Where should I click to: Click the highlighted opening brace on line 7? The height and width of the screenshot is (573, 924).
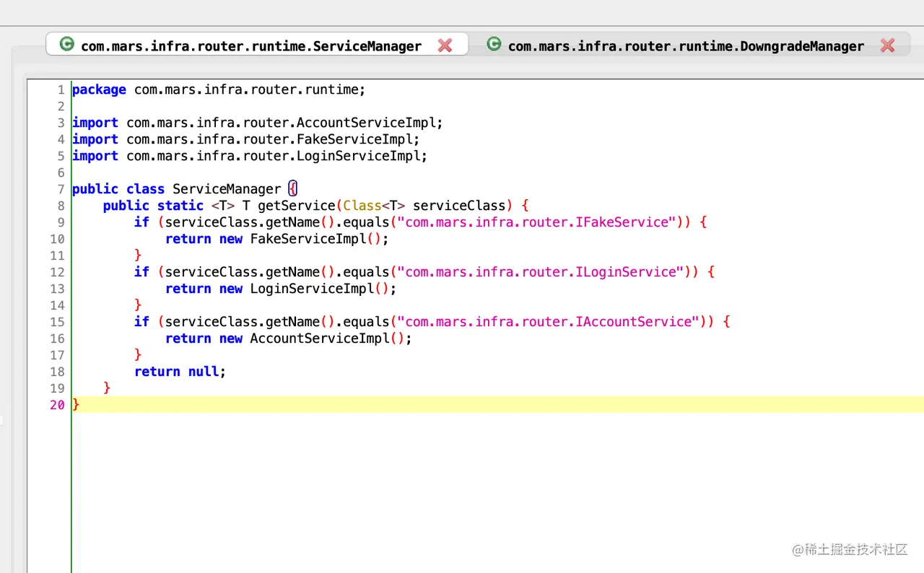point(292,189)
